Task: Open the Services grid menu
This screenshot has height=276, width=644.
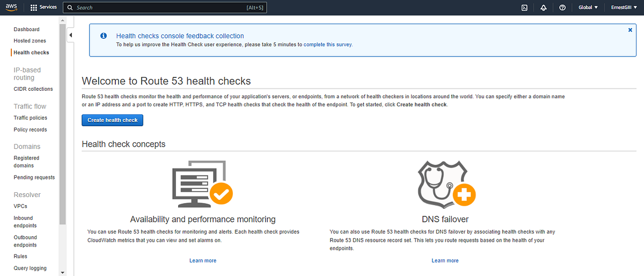Action: [x=43, y=8]
